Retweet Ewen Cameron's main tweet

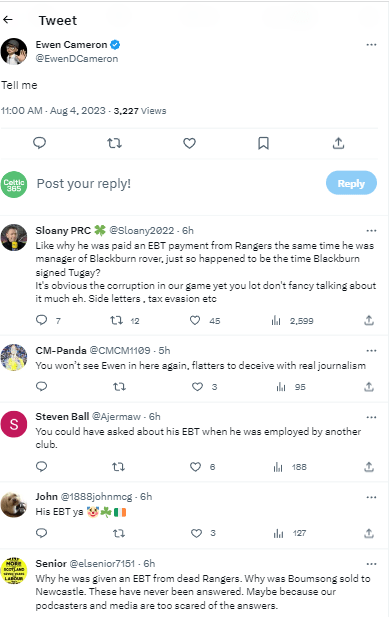click(x=114, y=143)
